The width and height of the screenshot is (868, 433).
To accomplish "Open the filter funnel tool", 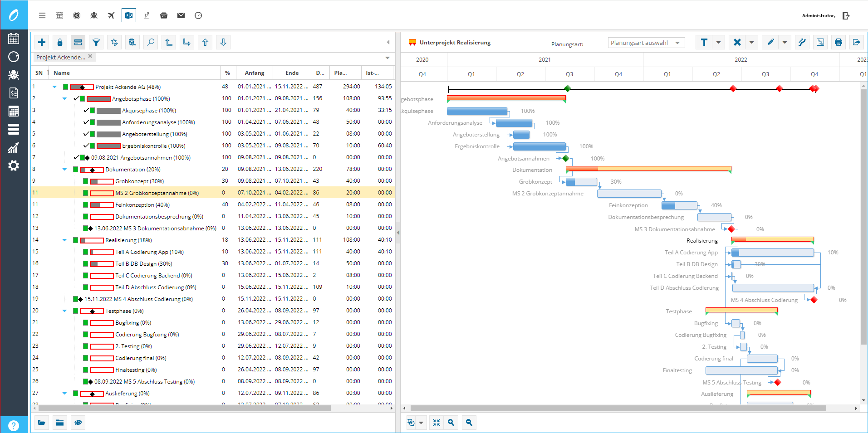I will [96, 42].
